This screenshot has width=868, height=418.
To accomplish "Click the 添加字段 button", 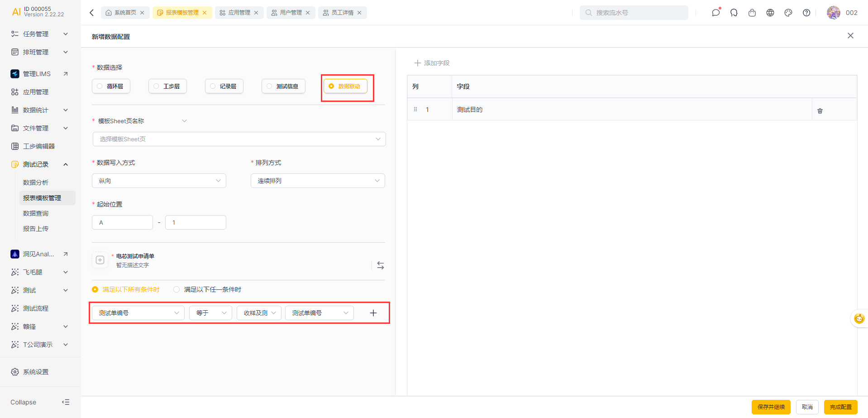I will click(x=432, y=63).
